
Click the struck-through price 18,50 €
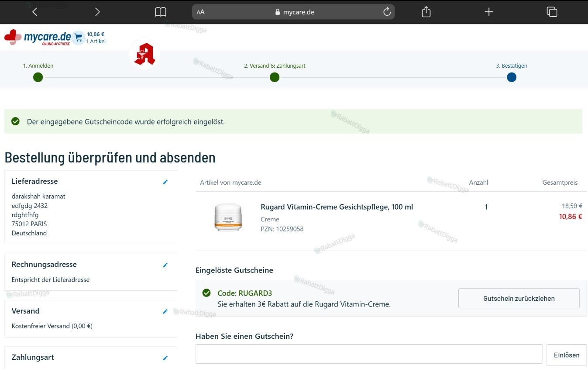click(x=572, y=206)
